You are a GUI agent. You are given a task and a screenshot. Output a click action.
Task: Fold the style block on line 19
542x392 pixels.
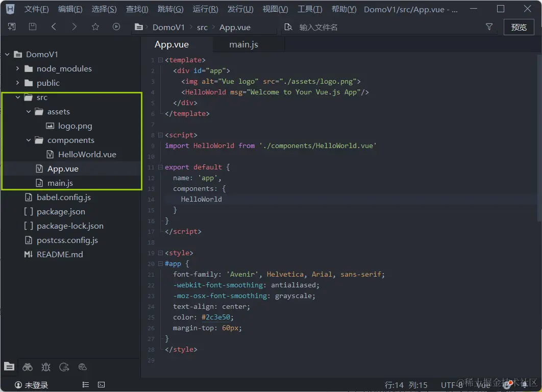[160, 253]
